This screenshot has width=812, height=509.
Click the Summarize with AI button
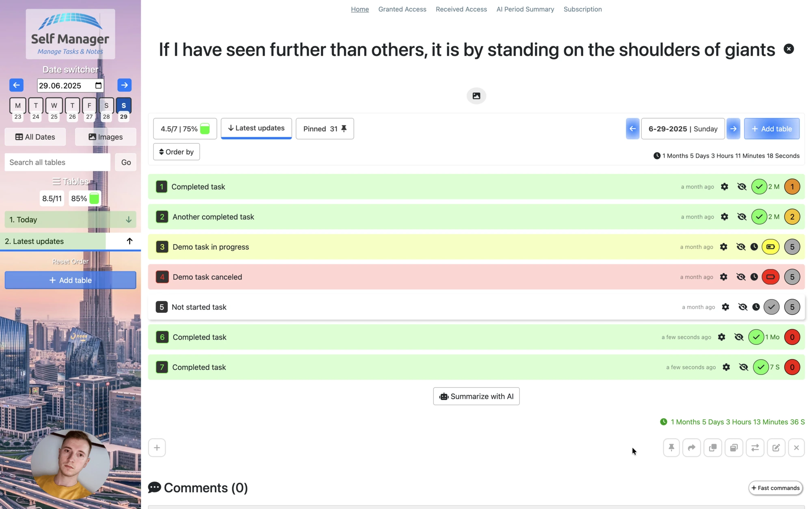476,396
